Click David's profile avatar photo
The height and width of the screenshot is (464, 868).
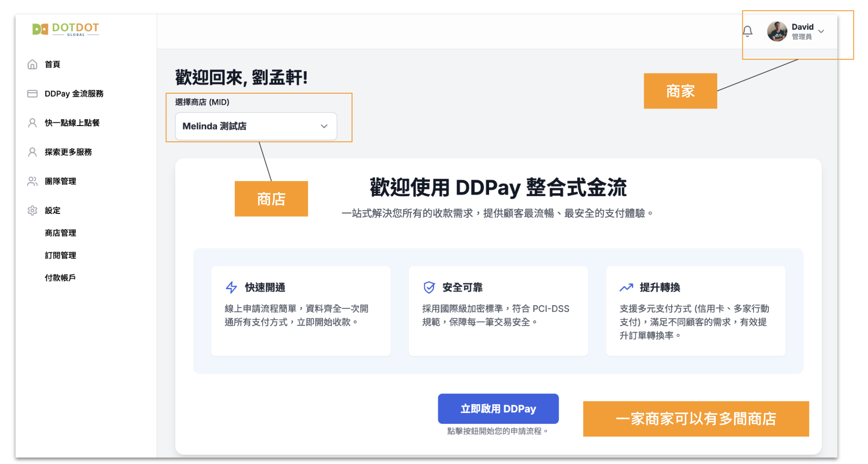tap(777, 31)
